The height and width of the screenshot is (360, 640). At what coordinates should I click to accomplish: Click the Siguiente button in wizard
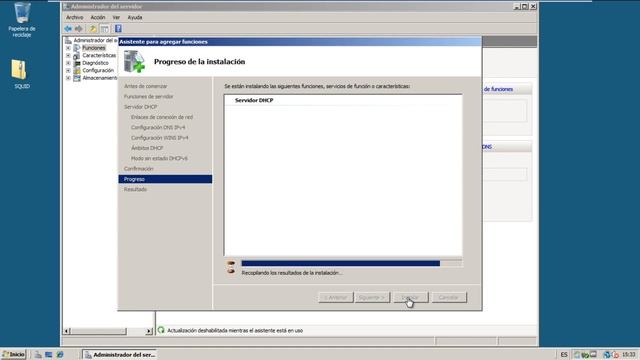click(372, 297)
